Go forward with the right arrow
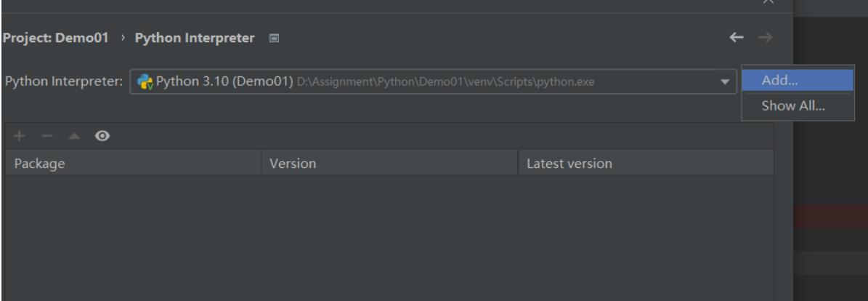 764,38
